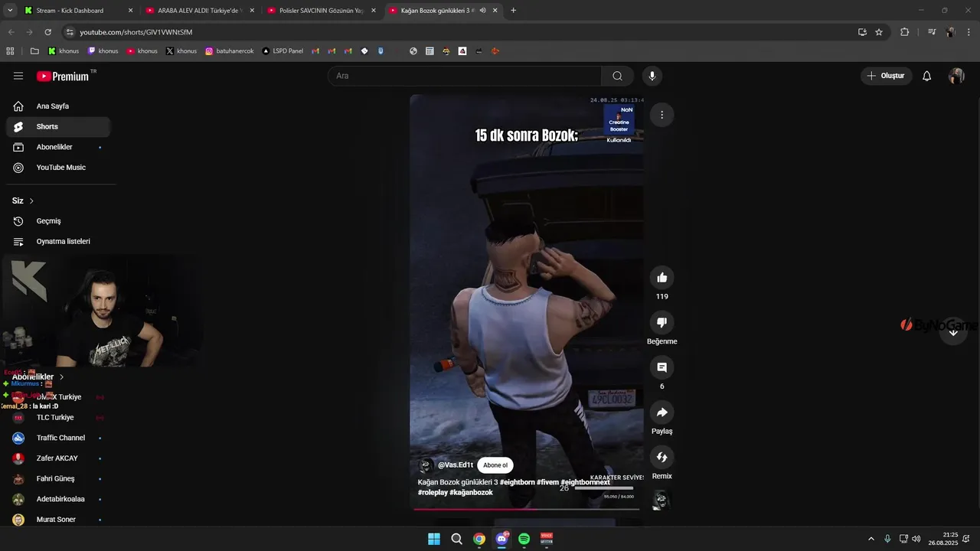Click the Ara search field
The image size is (980, 551).
click(x=465, y=76)
